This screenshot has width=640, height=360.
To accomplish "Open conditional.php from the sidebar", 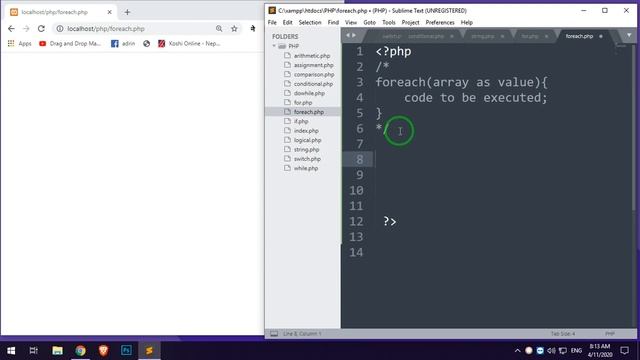I will pos(313,84).
